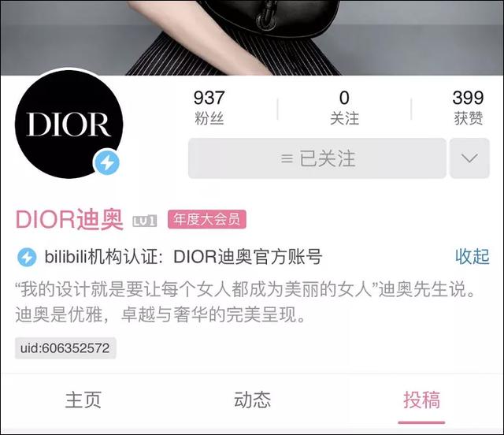Tap the LV1 level badge
This screenshot has height=435, width=504.
tap(145, 221)
